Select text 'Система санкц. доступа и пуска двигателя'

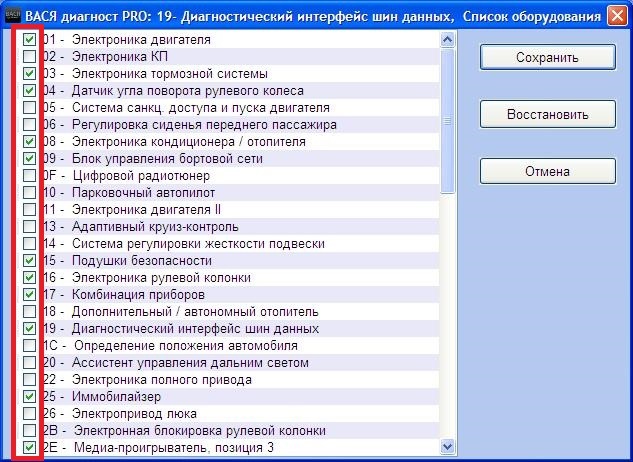(201, 107)
